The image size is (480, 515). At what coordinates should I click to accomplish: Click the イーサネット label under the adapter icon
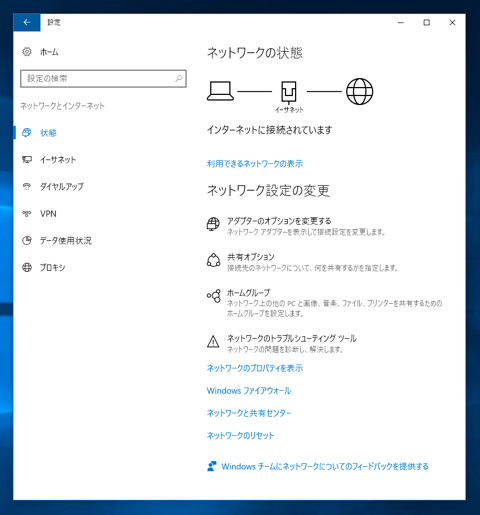[289, 110]
